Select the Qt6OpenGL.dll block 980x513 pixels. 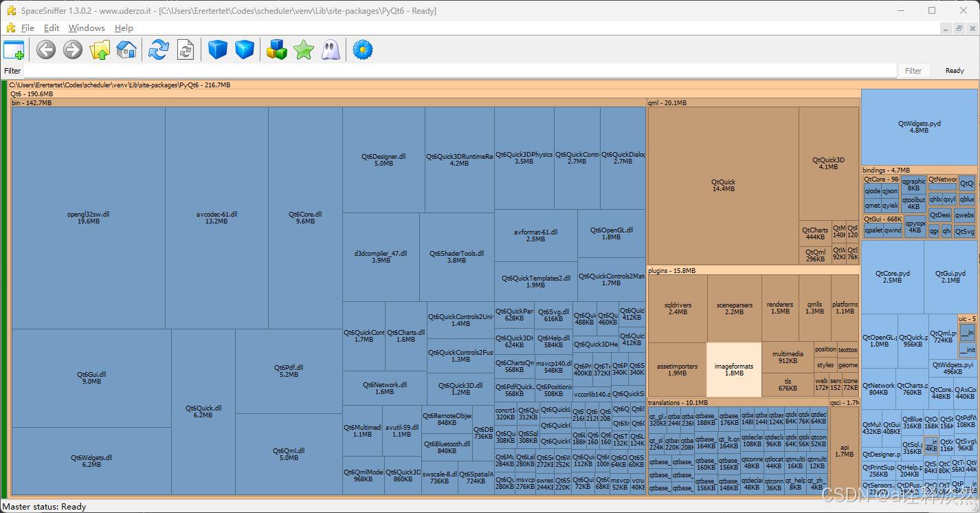coord(612,233)
